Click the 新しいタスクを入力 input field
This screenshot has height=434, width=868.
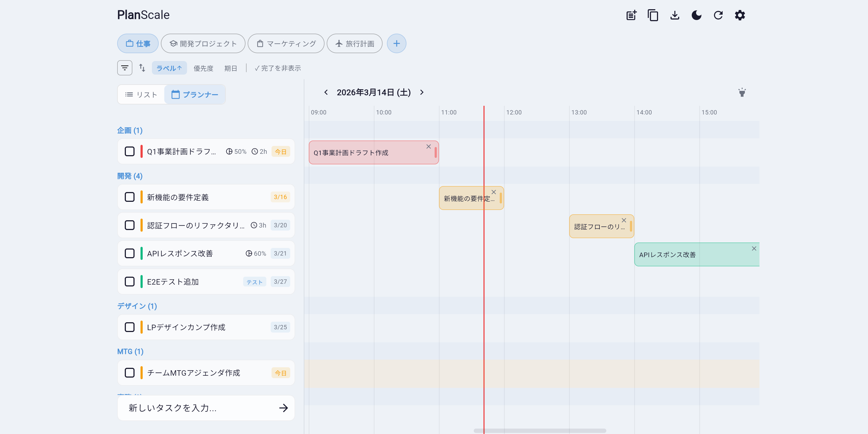(x=199, y=408)
